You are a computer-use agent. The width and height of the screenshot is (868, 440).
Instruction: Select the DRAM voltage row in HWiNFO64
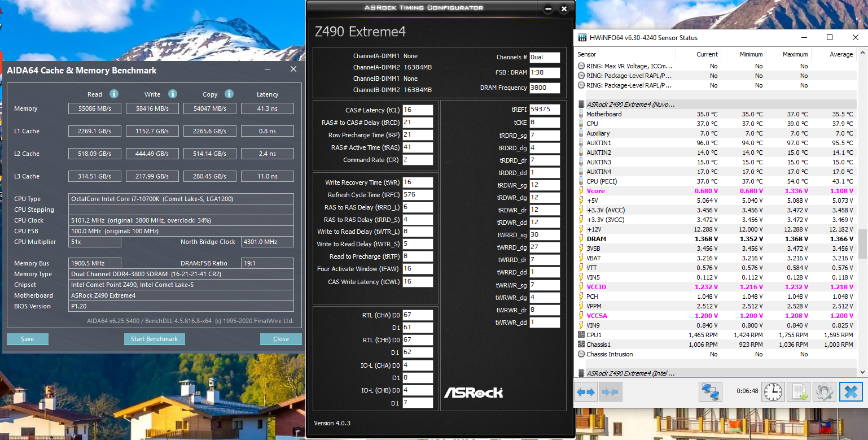(x=716, y=239)
